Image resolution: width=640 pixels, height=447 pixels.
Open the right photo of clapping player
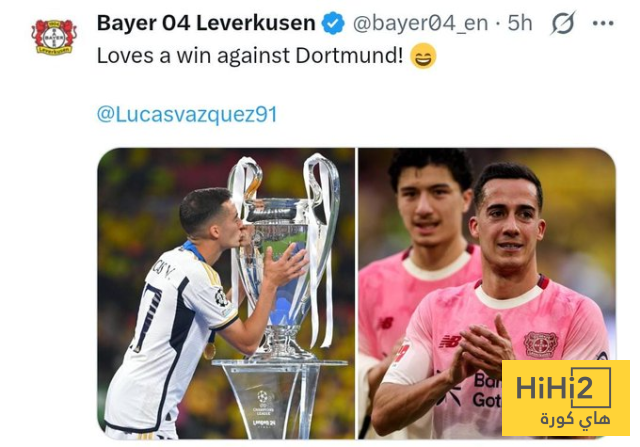pos(487,294)
